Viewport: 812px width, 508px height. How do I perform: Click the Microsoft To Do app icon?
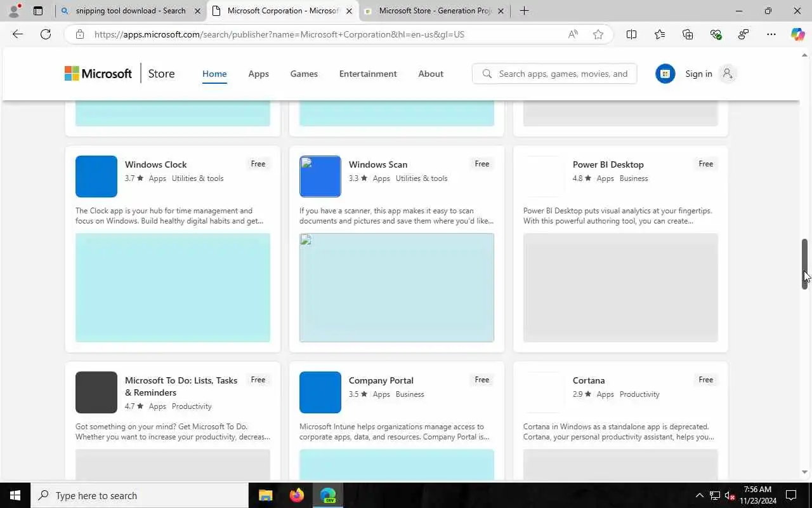coord(96,392)
